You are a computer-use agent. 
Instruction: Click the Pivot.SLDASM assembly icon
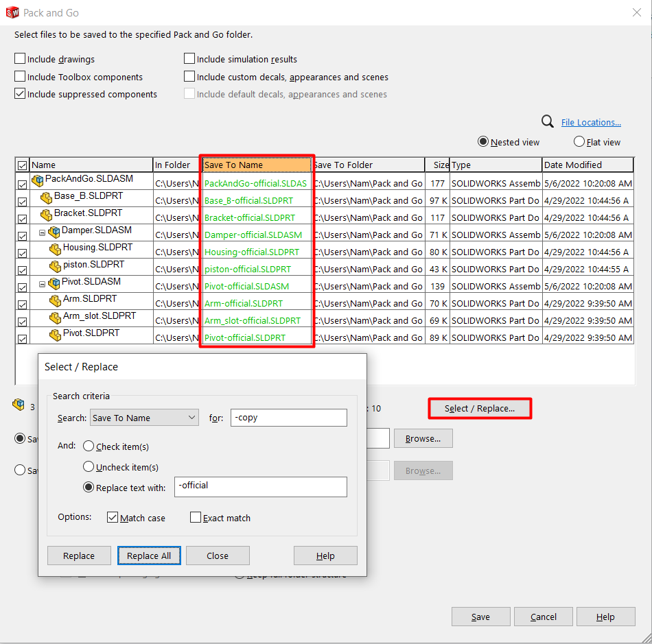coord(54,283)
